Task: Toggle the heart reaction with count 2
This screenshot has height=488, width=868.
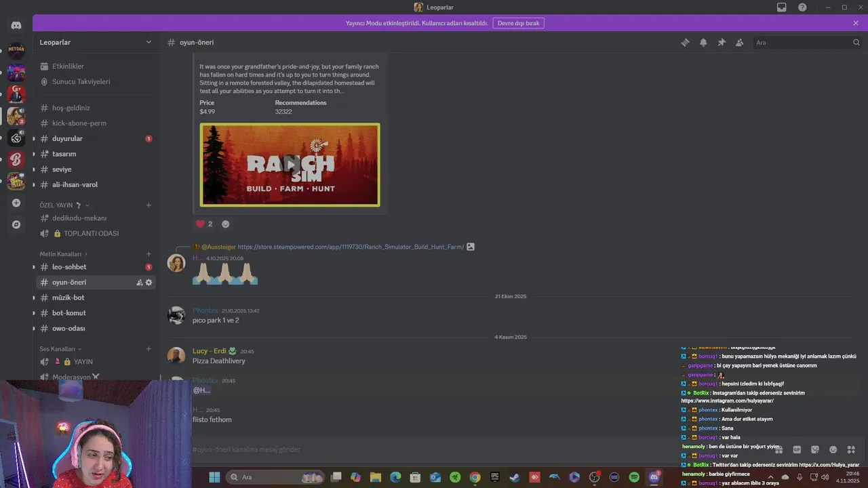Action: click(204, 224)
